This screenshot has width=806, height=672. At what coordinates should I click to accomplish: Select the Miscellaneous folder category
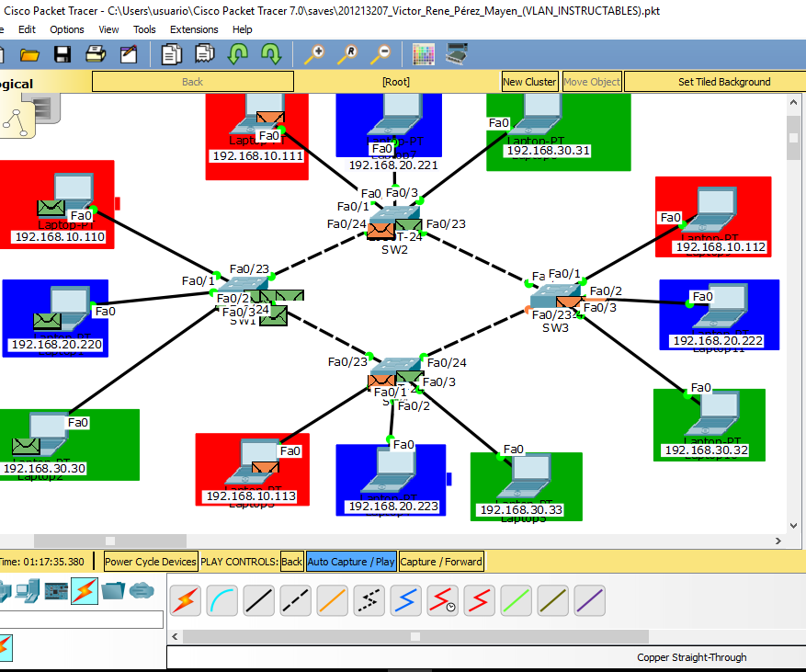pos(113,591)
